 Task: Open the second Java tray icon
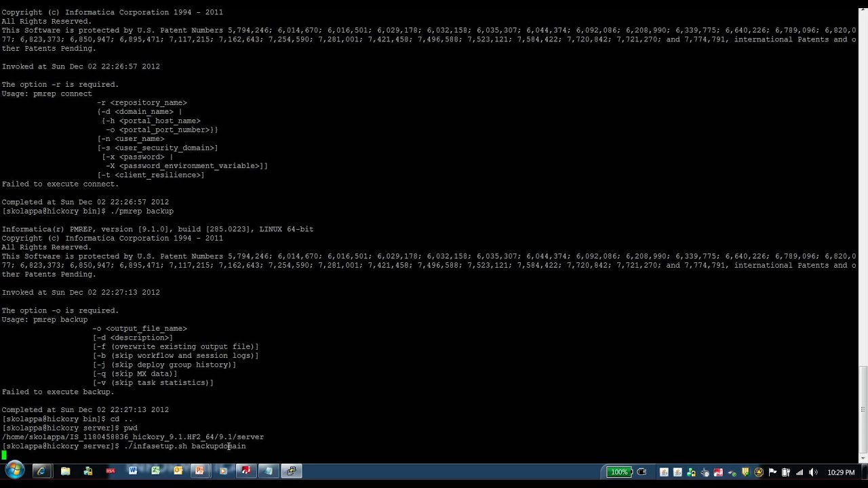[677, 472]
